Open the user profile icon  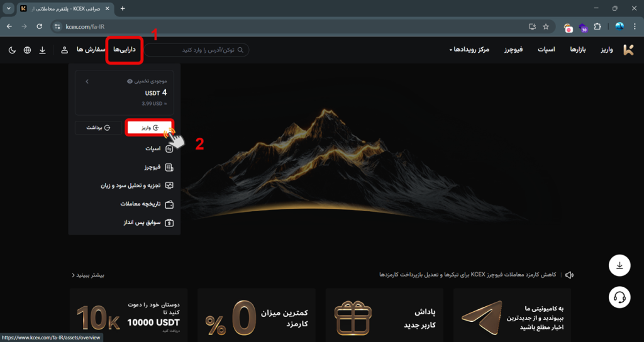click(x=65, y=50)
